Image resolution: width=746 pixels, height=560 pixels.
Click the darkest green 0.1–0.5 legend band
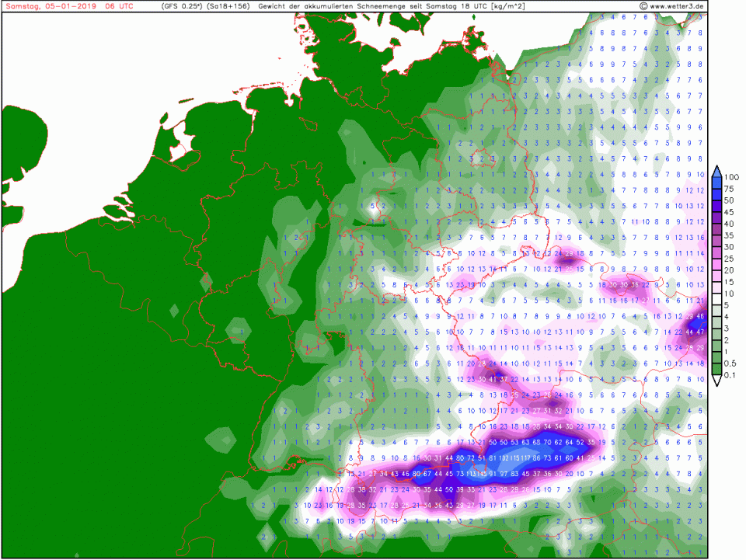point(717,370)
